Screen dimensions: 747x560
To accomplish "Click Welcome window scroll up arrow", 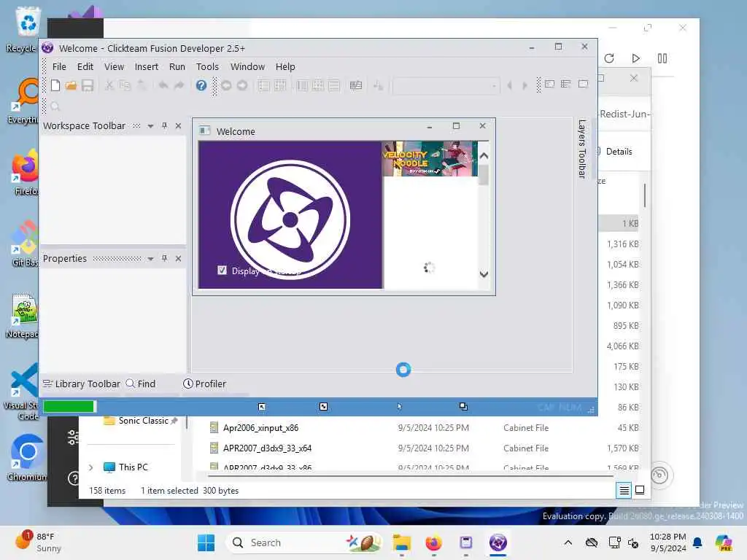I will [x=484, y=156].
